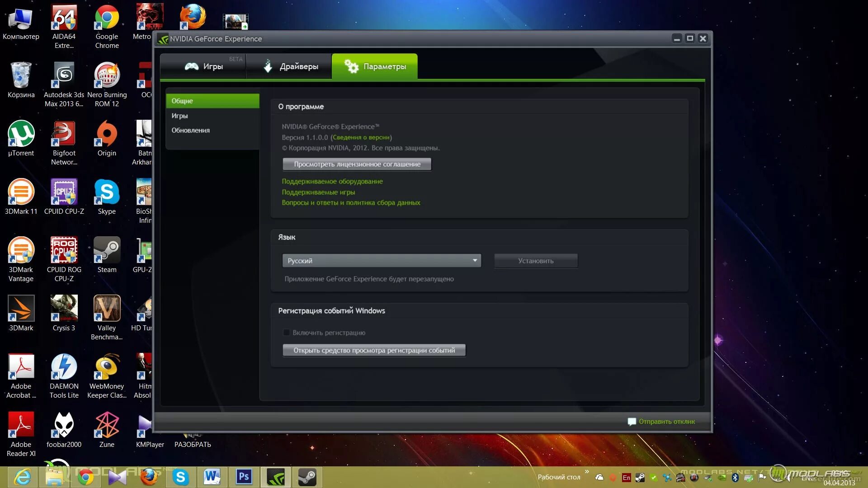Click Поддерживаемое оборудование hyperlink
Screen dimensions: 868x488
(x=331, y=181)
